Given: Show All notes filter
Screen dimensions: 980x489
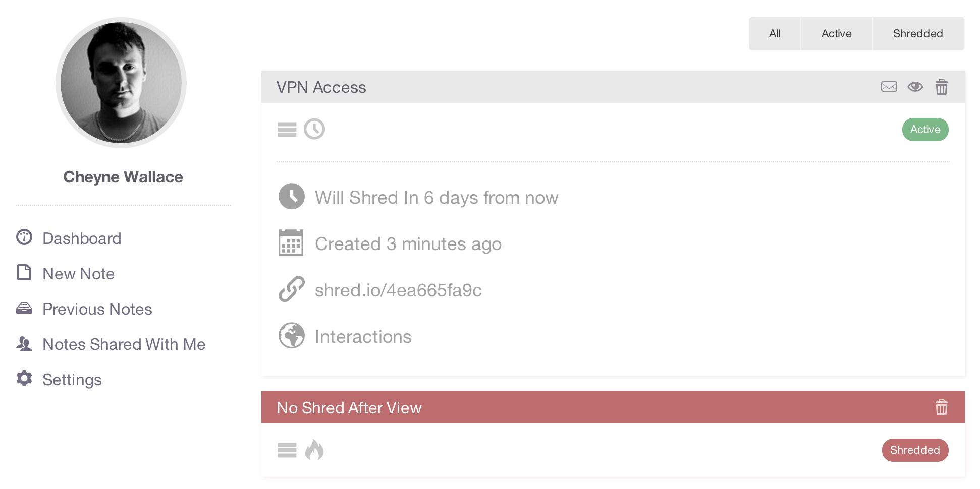Looking at the screenshot, I should click(x=775, y=34).
